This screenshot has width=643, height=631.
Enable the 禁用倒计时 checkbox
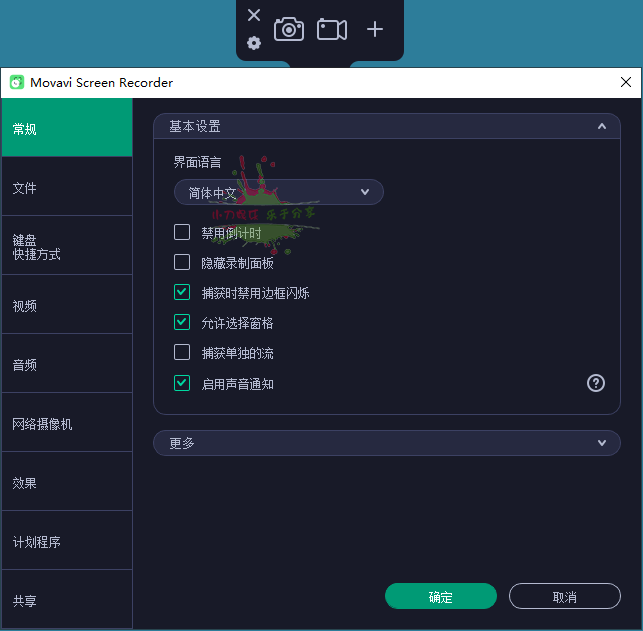coord(182,232)
